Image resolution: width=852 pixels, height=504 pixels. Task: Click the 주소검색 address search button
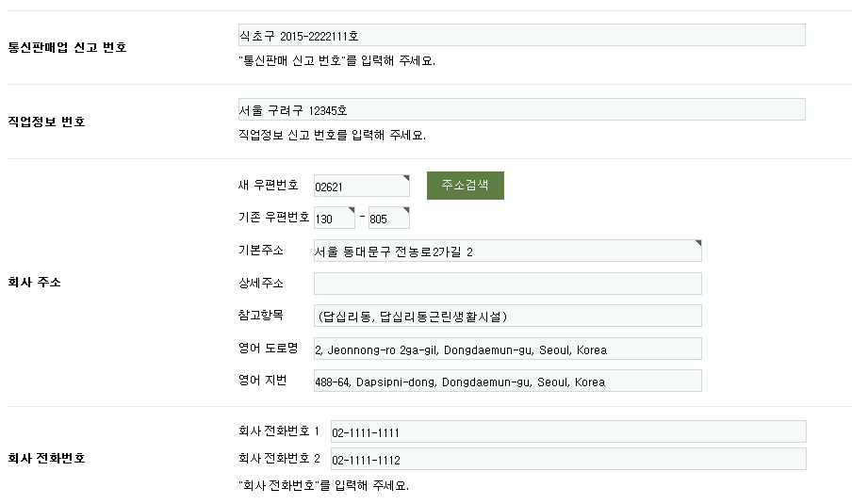tap(465, 186)
